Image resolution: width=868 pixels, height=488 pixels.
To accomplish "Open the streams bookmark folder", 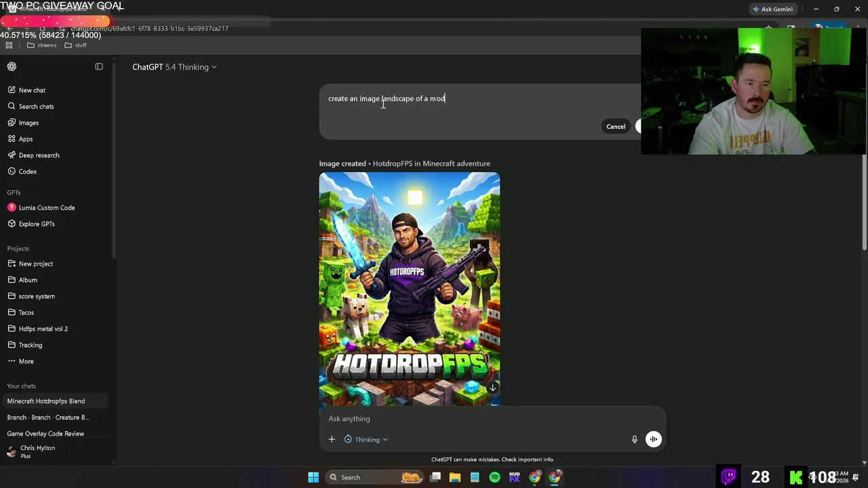I will 42,45.
